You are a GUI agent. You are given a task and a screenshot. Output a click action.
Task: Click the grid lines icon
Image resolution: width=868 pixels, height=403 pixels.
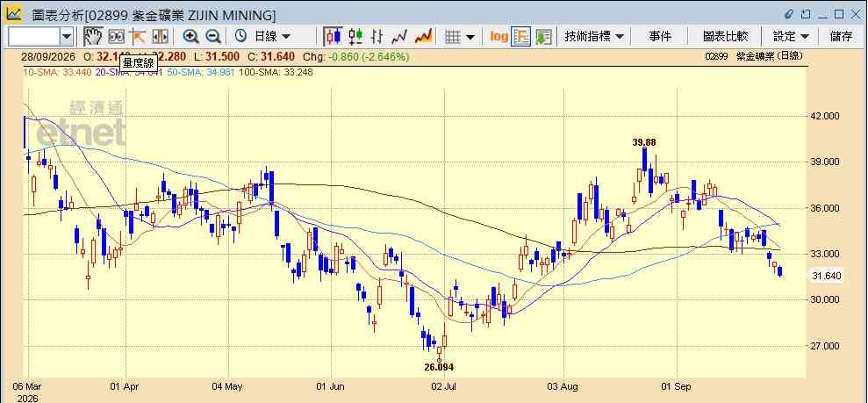(453, 37)
